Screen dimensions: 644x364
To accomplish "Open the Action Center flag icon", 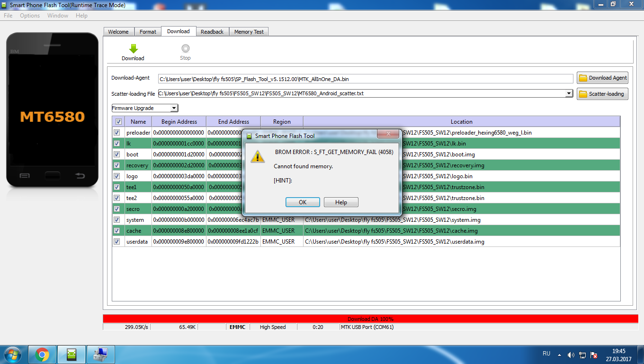I will [x=593, y=355].
